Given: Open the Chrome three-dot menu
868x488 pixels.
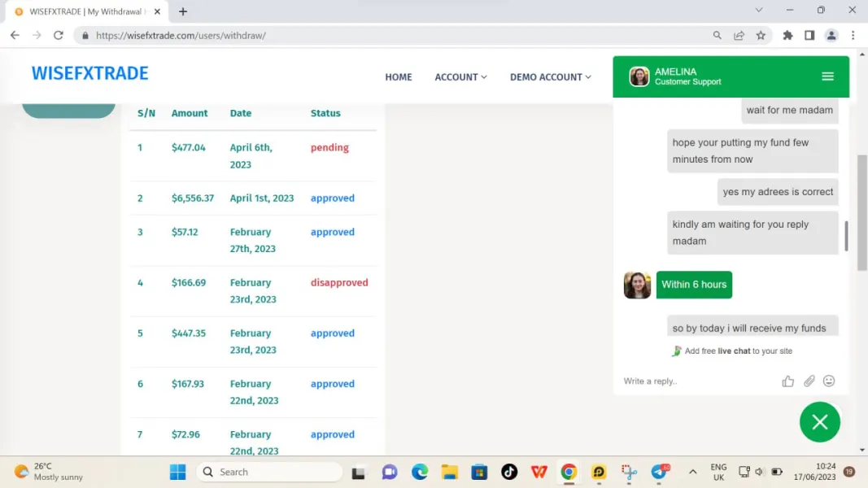Looking at the screenshot, I should pos(853,36).
